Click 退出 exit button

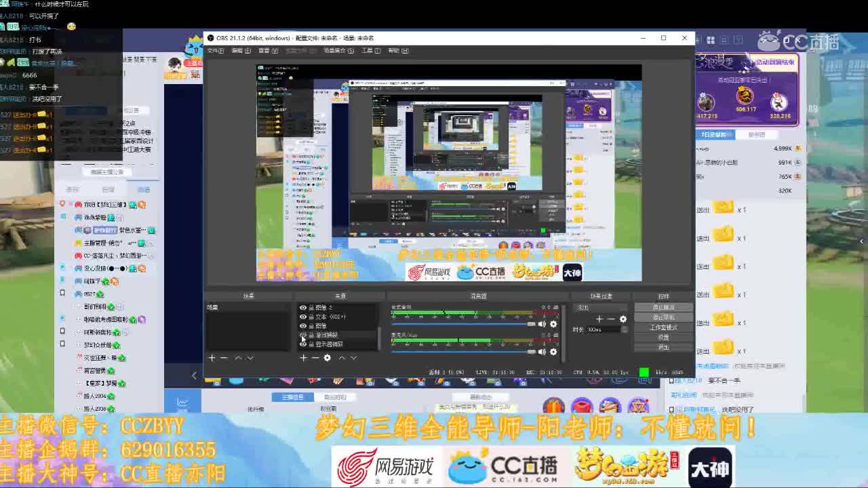click(663, 347)
